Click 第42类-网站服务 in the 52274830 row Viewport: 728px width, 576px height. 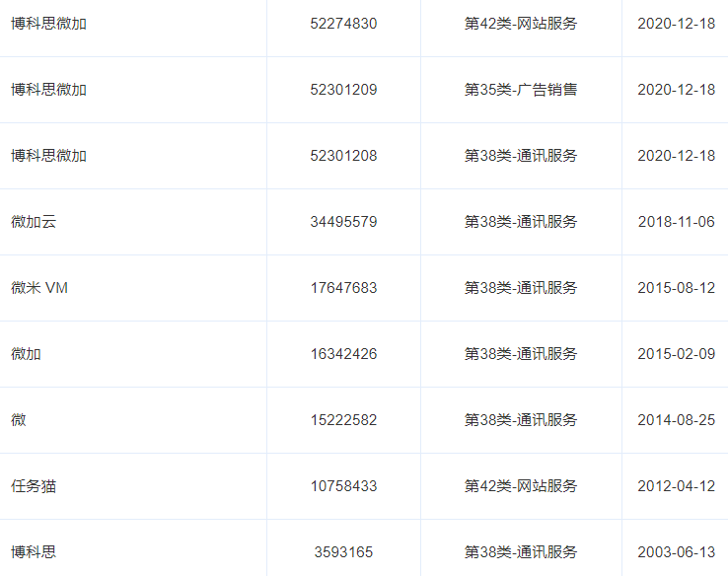point(521,24)
